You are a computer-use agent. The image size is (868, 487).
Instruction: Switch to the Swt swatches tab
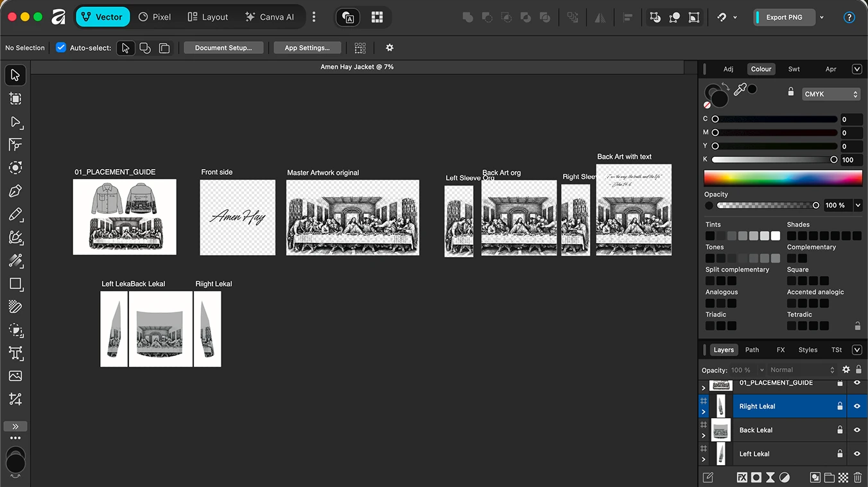point(794,69)
